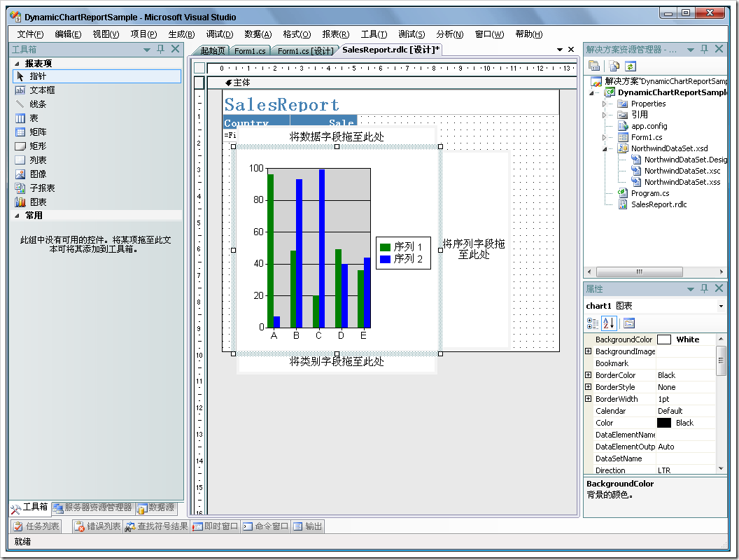Image resolution: width=739 pixels, height=560 pixels.
Task: Open the 查找符号结果 pane
Action: point(157,526)
